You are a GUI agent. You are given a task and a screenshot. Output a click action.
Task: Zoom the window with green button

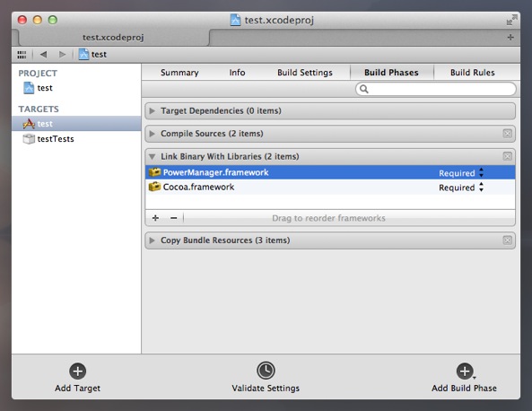pos(53,20)
